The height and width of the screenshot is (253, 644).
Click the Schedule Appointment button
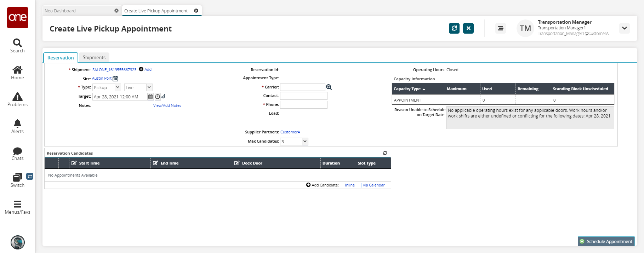(x=606, y=241)
